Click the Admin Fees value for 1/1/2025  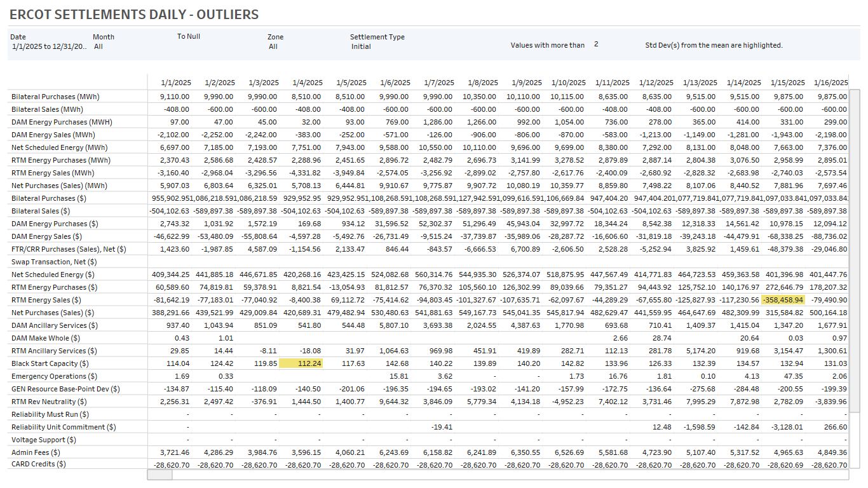174,452
